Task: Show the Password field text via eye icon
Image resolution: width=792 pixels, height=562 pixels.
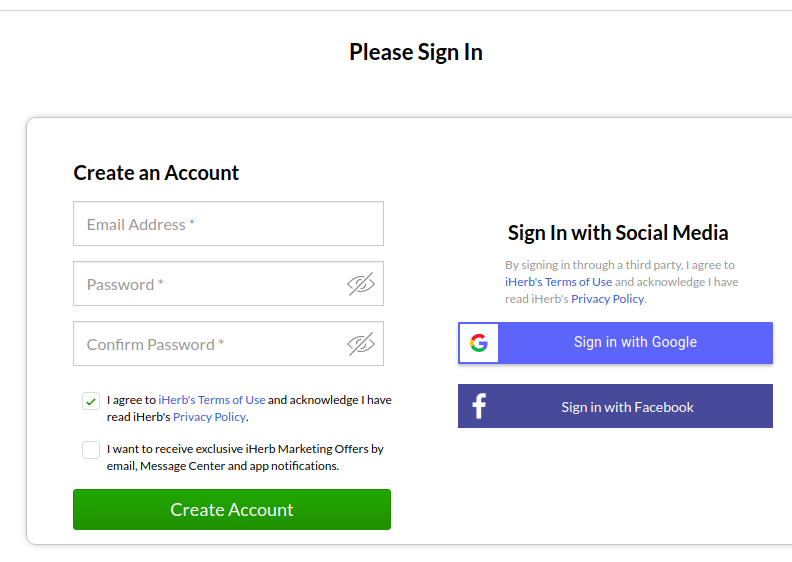Action: [x=360, y=284]
